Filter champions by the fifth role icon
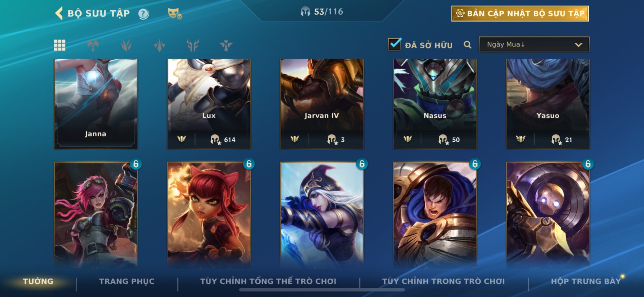The image size is (644, 297). click(x=226, y=45)
